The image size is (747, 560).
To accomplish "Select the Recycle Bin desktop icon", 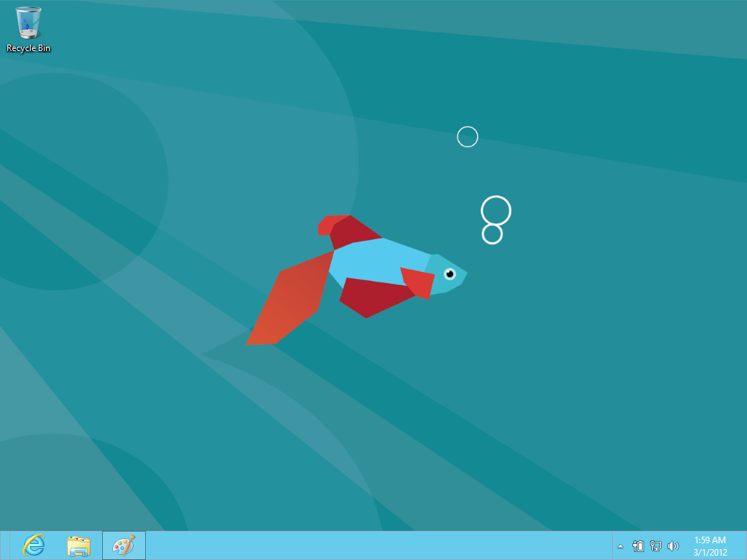I will pos(28,23).
